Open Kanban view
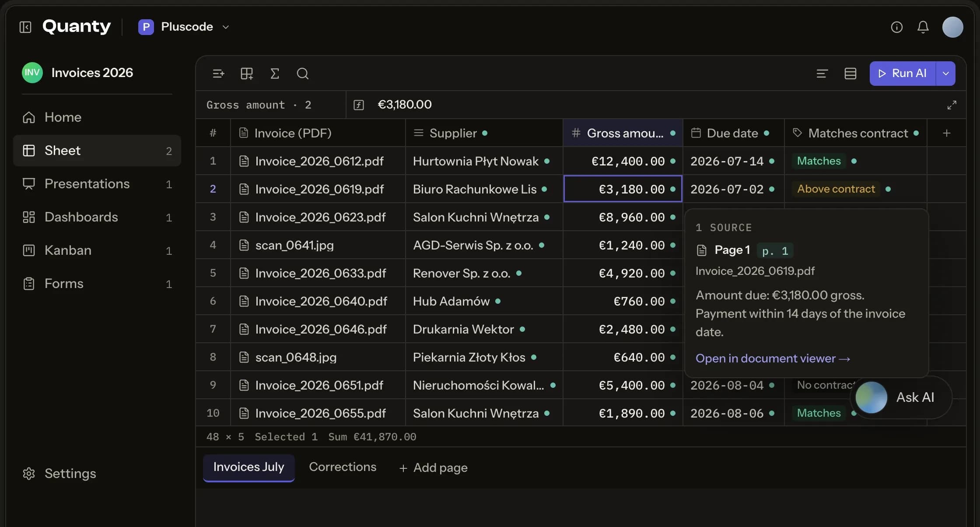The width and height of the screenshot is (980, 527). click(97, 250)
